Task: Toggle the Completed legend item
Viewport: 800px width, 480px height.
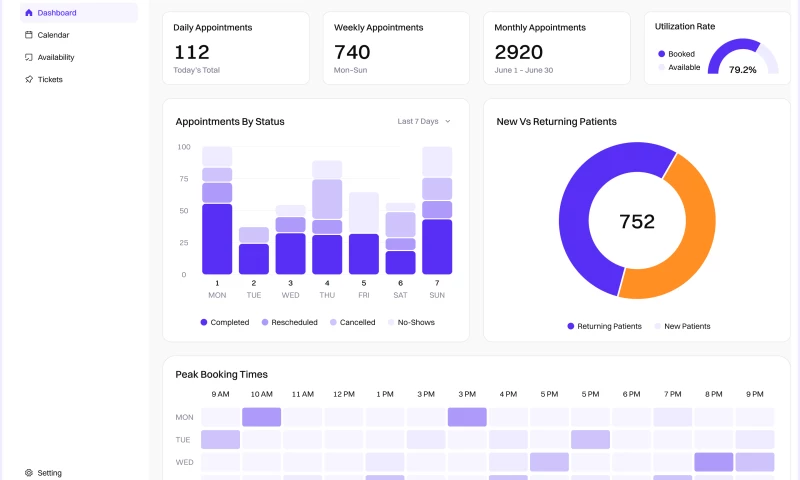Action: (x=225, y=322)
